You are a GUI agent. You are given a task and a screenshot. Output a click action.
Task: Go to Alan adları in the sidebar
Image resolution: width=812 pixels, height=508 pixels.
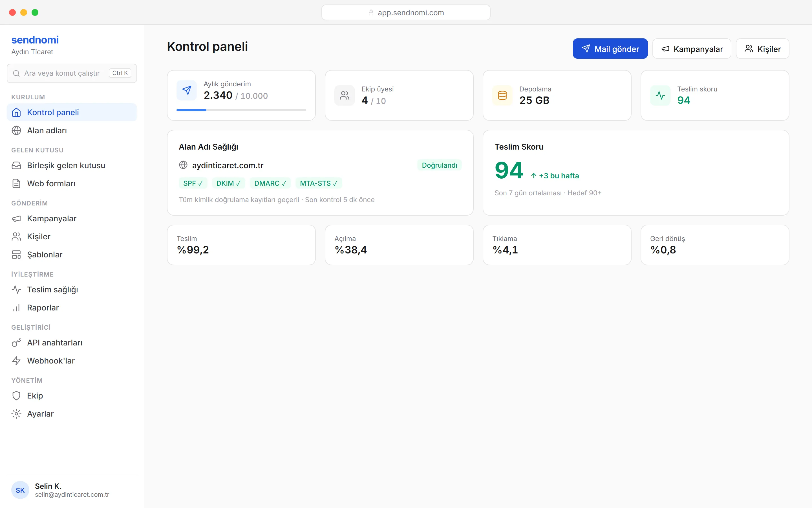(x=72, y=130)
